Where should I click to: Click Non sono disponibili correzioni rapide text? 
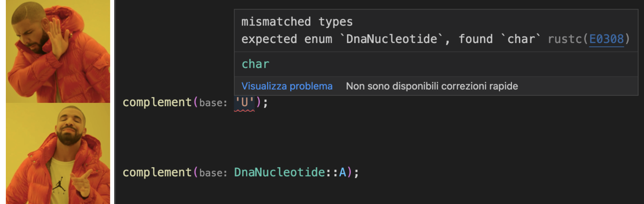coord(432,86)
